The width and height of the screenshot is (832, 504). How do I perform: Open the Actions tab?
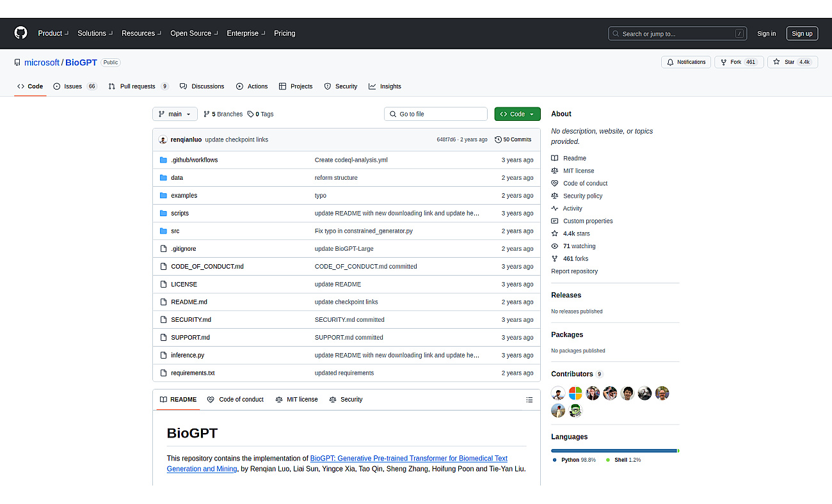(x=252, y=86)
